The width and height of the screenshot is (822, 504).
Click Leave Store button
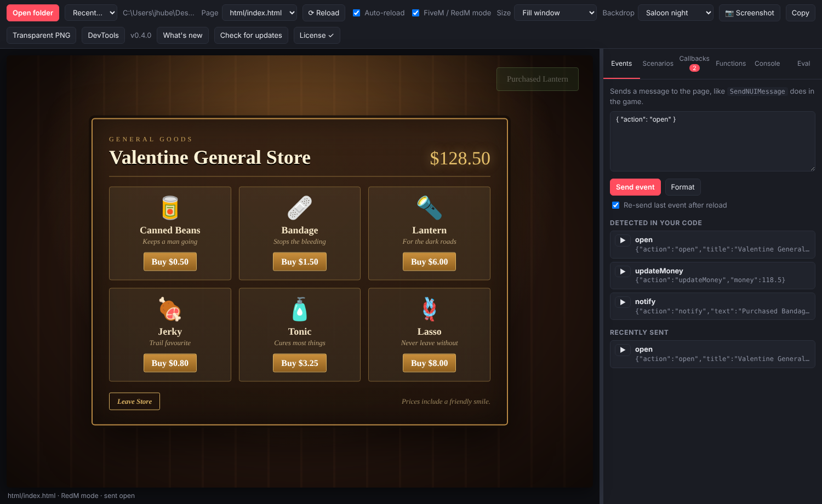[x=134, y=401]
